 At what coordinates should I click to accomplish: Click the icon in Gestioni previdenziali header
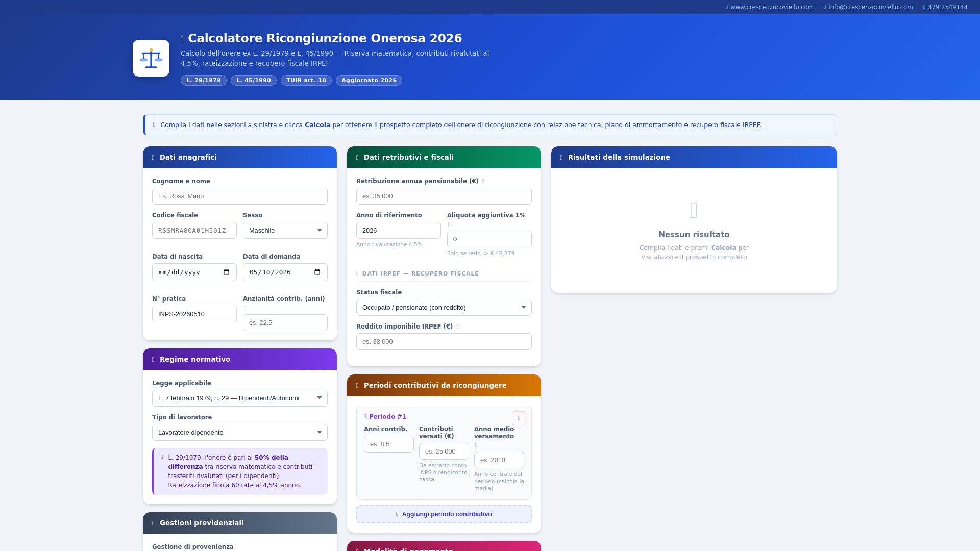coord(153,523)
